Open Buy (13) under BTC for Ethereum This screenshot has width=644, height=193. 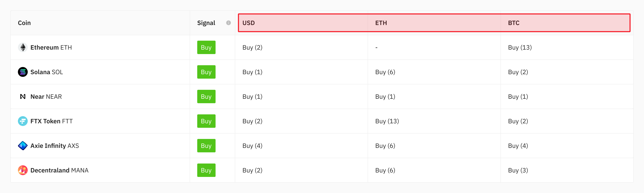click(x=519, y=47)
